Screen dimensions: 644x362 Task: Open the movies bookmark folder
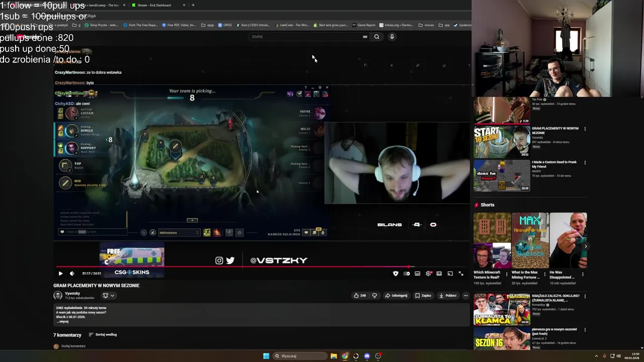pos(426,25)
